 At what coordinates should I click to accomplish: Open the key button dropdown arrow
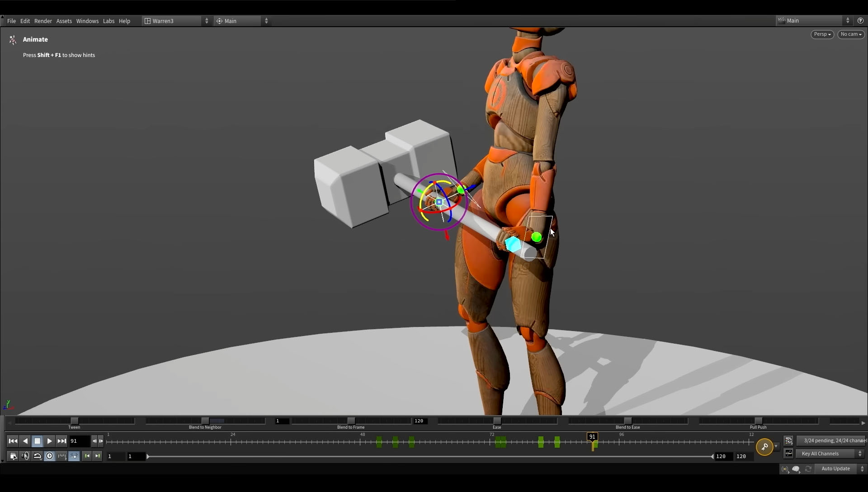click(x=776, y=447)
